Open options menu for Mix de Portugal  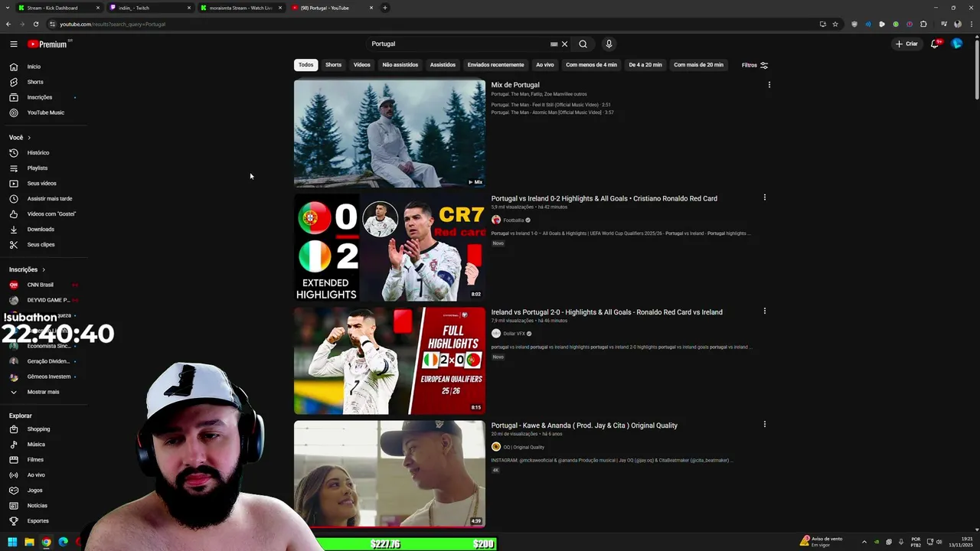pyautogui.click(x=769, y=85)
